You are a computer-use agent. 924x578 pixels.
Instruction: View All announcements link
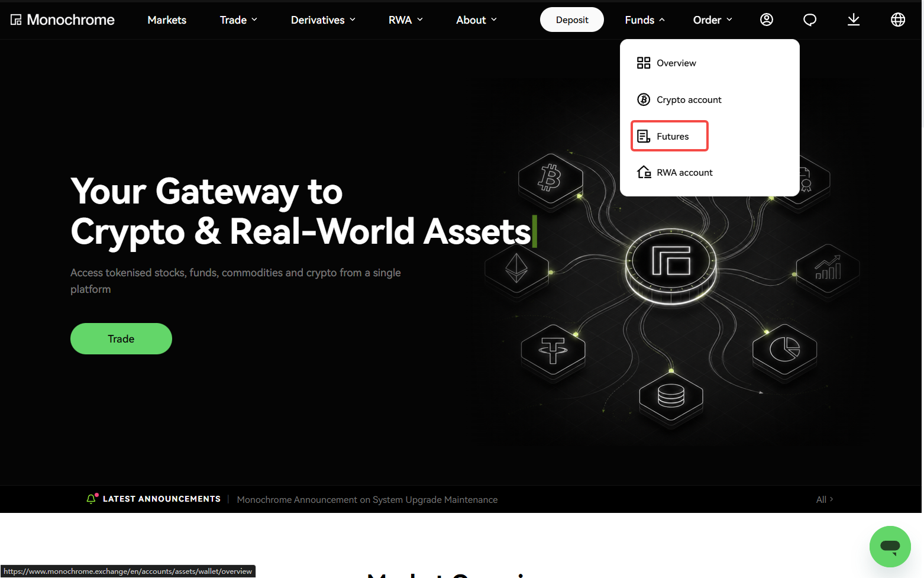click(x=825, y=499)
